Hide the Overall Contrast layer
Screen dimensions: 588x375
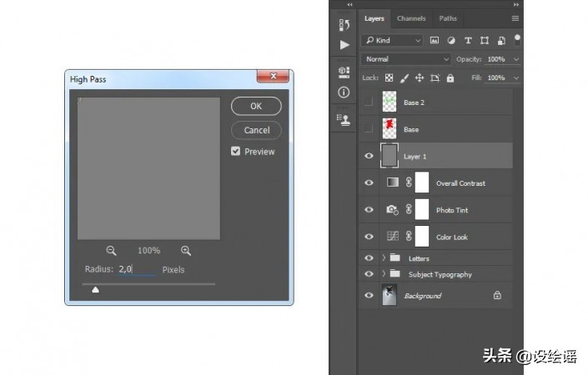(x=369, y=182)
